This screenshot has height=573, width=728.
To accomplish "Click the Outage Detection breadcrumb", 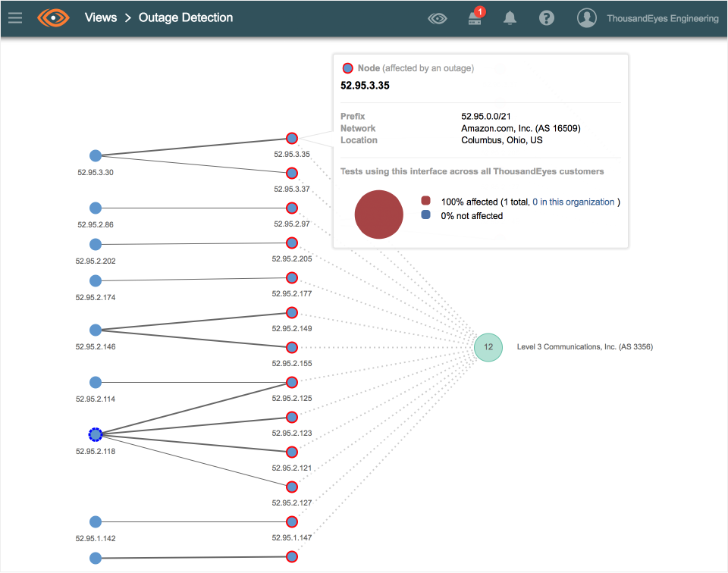I will coord(186,17).
